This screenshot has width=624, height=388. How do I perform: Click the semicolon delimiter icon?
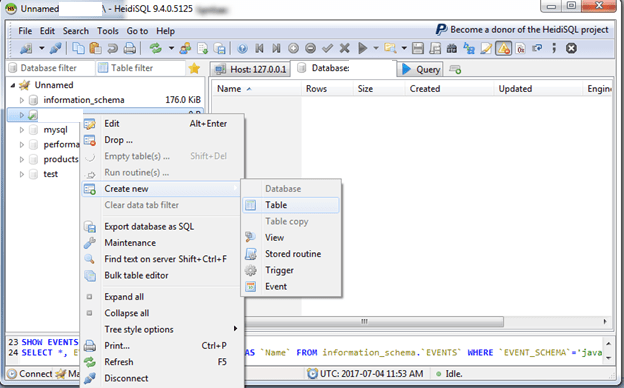[x=554, y=49]
